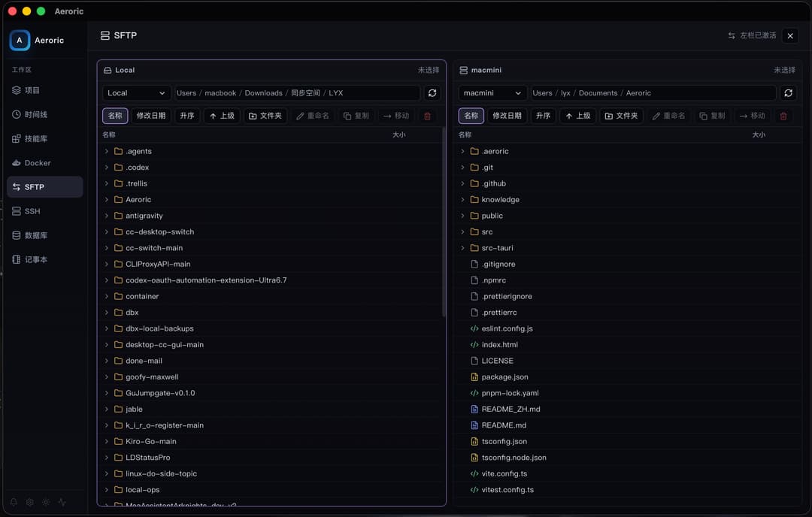Image resolution: width=812 pixels, height=517 pixels.
Task: Expand the container folder
Action: click(x=106, y=297)
